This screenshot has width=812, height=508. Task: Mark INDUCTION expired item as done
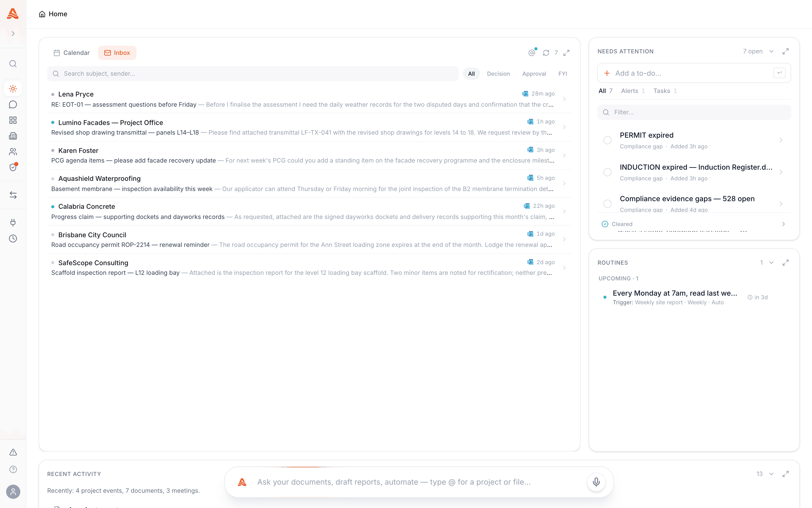point(607,172)
